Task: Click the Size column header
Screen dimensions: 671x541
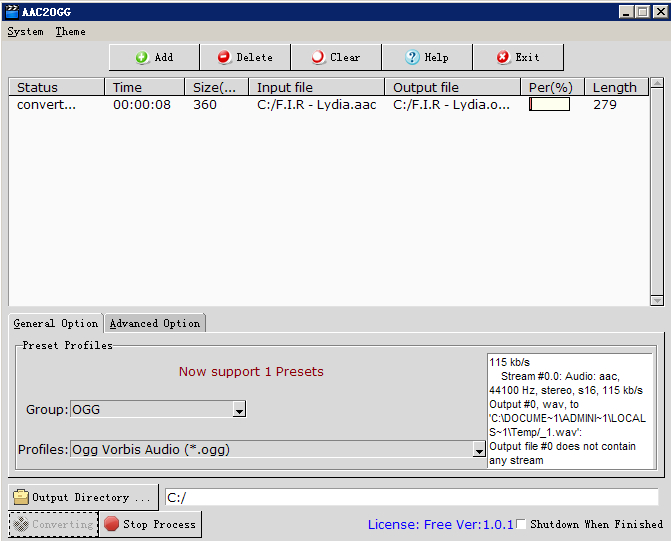Action: point(217,87)
